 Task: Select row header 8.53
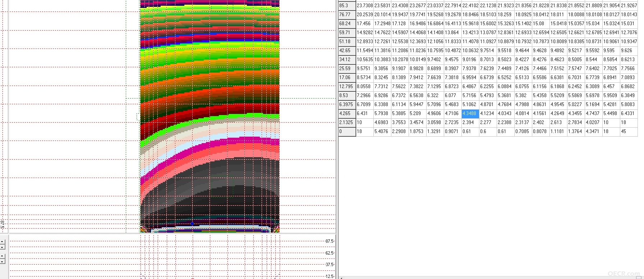tap(347, 96)
